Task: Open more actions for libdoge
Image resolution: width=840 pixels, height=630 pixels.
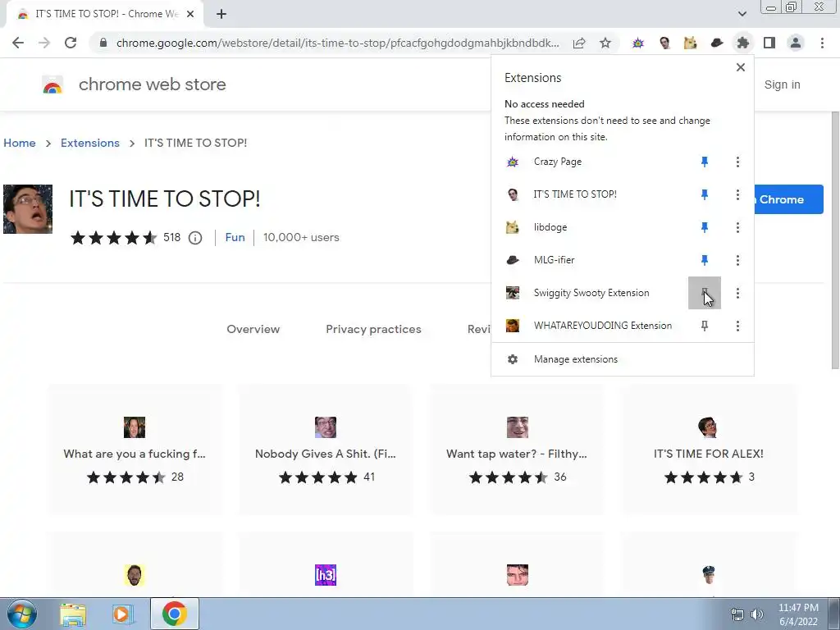Action: pos(737,227)
